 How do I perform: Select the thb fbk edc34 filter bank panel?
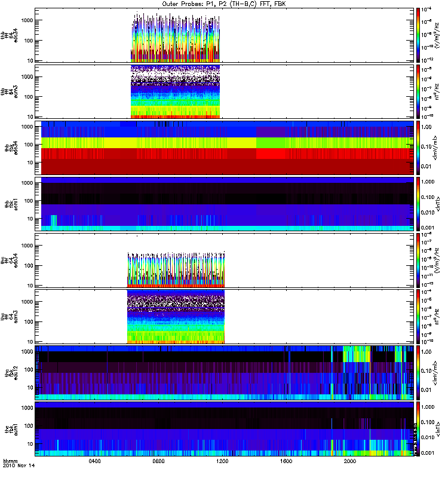tap(224, 148)
